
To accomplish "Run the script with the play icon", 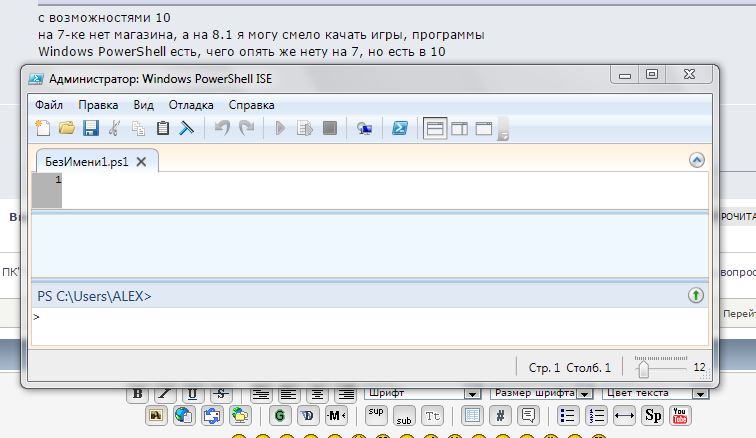I will click(x=280, y=128).
